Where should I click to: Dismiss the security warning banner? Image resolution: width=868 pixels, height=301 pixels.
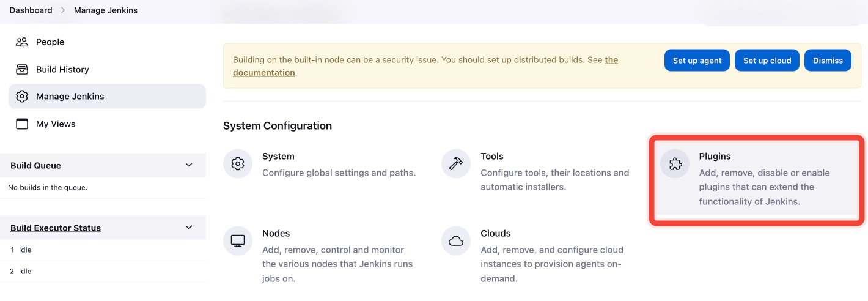point(828,61)
